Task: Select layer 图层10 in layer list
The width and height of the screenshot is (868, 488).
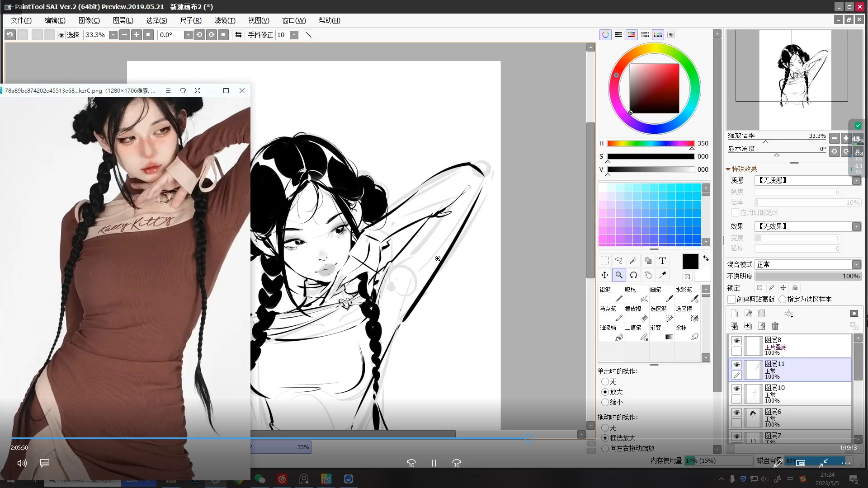Action: coord(796,394)
